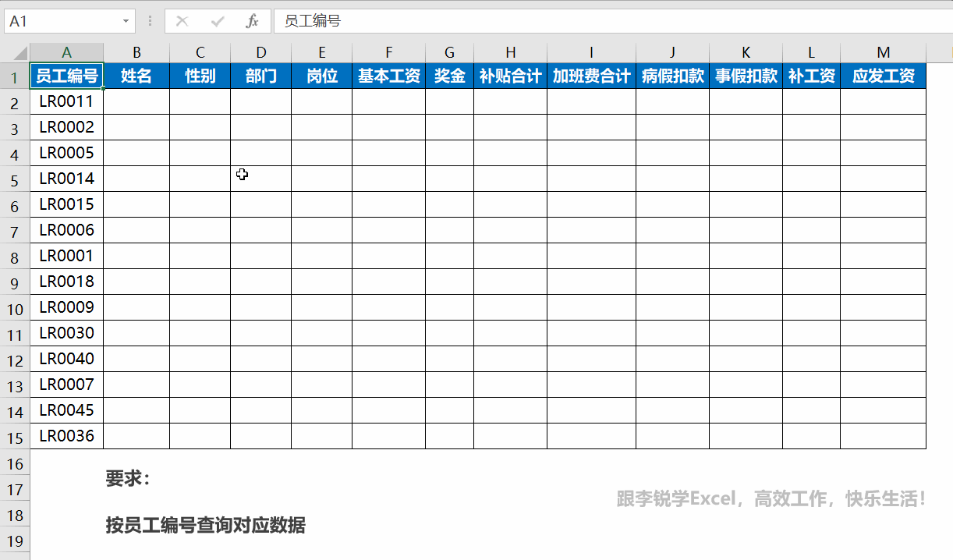The height and width of the screenshot is (560, 953).
Task: Click the 病假扣款 header cell
Action: (x=673, y=76)
